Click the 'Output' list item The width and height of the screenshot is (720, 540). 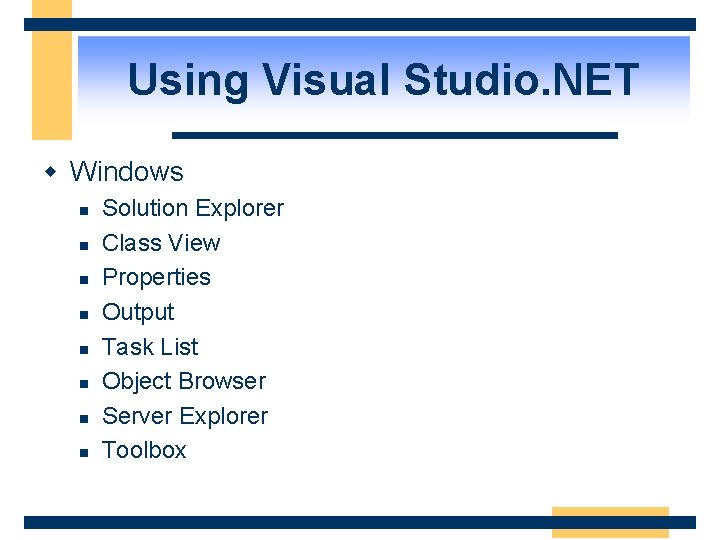pyautogui.click(x=138, y=313)
